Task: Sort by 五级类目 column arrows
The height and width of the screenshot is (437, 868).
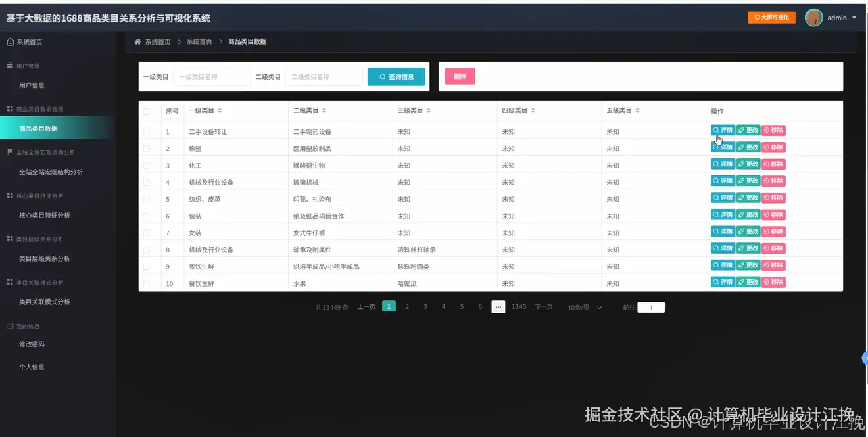Action: [637, 111]
